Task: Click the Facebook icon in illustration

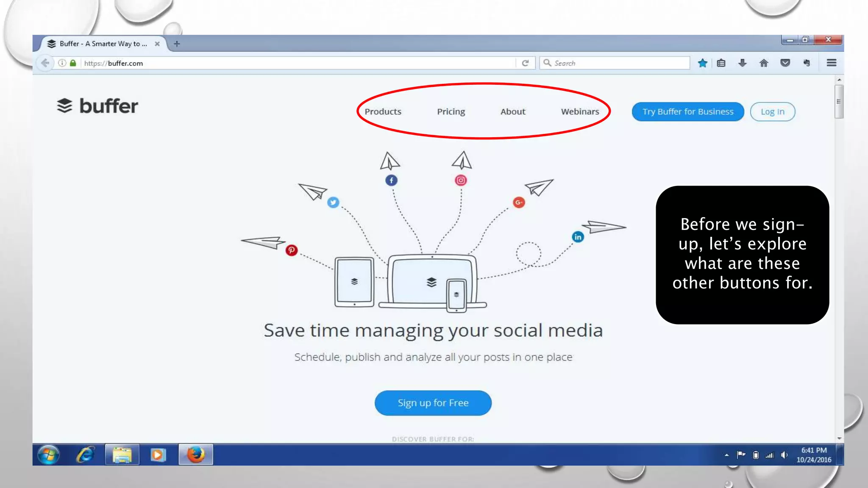Action: point(391,180)
